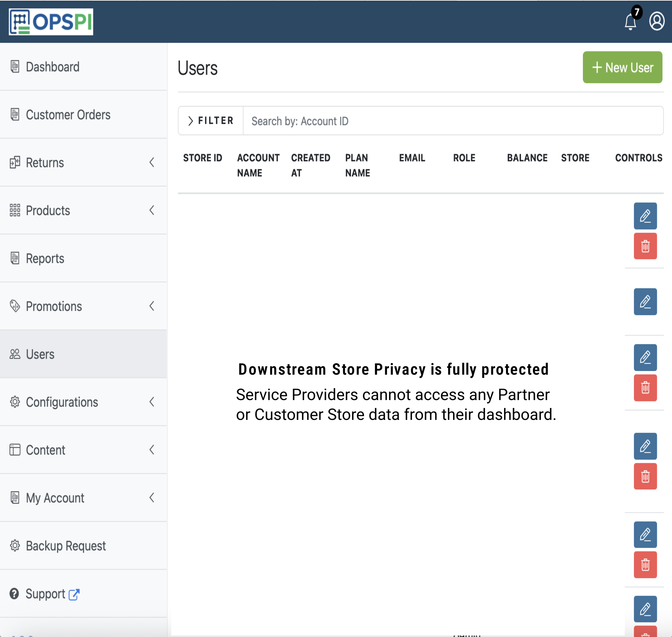The height and width of the screenshot is (637, 672).
Task: Click the first red delete trash icon
Action: [645, 246]
